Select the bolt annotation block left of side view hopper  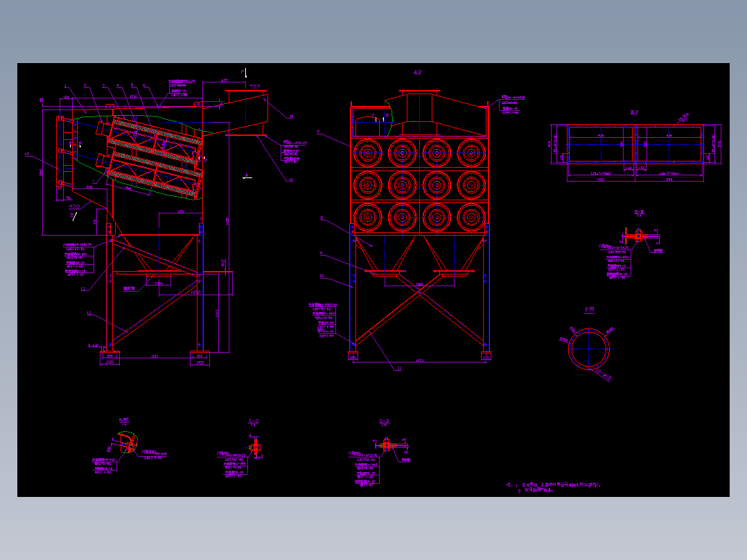pyautogui.click(x=79, y=259)
